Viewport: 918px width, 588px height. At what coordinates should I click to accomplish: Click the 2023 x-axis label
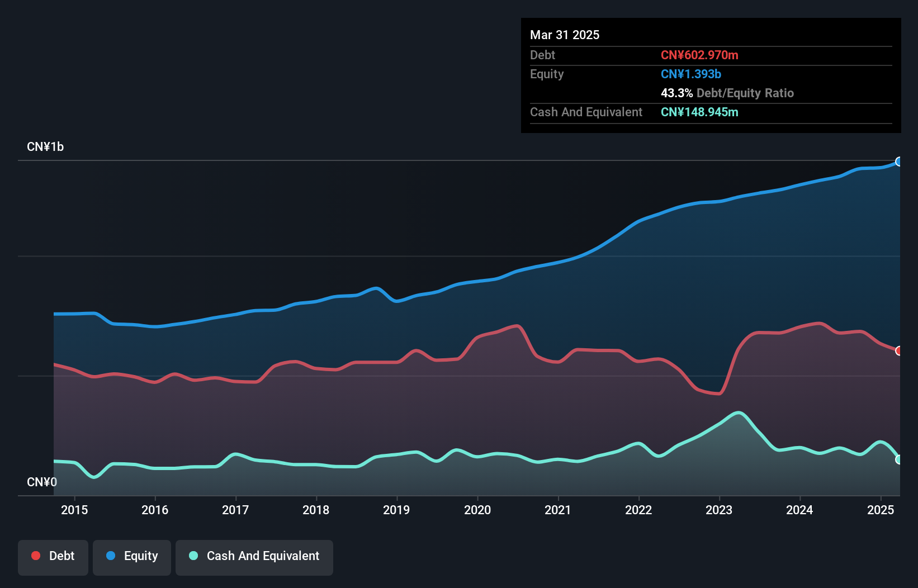pyautogui.click(x=719, y=510)
